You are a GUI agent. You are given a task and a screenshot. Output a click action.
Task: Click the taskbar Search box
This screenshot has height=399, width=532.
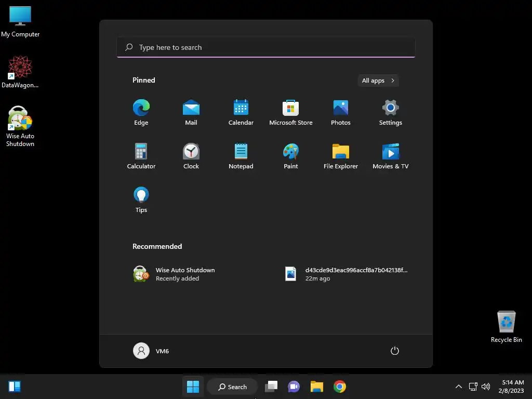click(x=232, y=387)
